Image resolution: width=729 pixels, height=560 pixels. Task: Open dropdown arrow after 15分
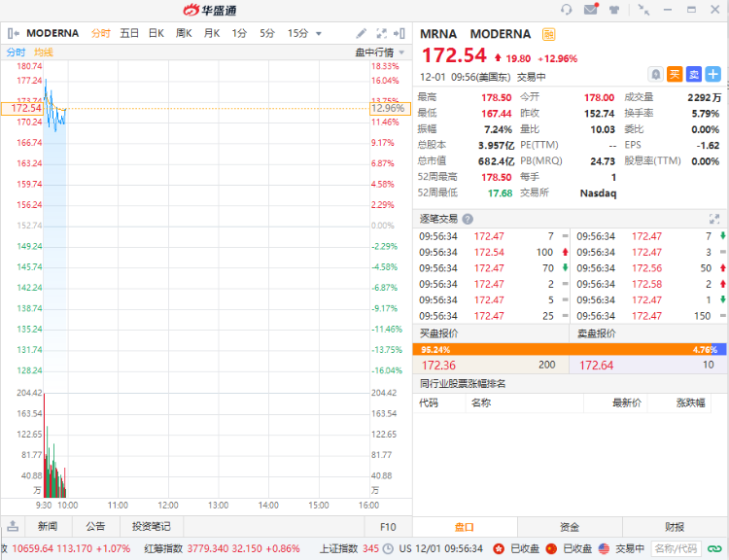click(x=319, y=33)
